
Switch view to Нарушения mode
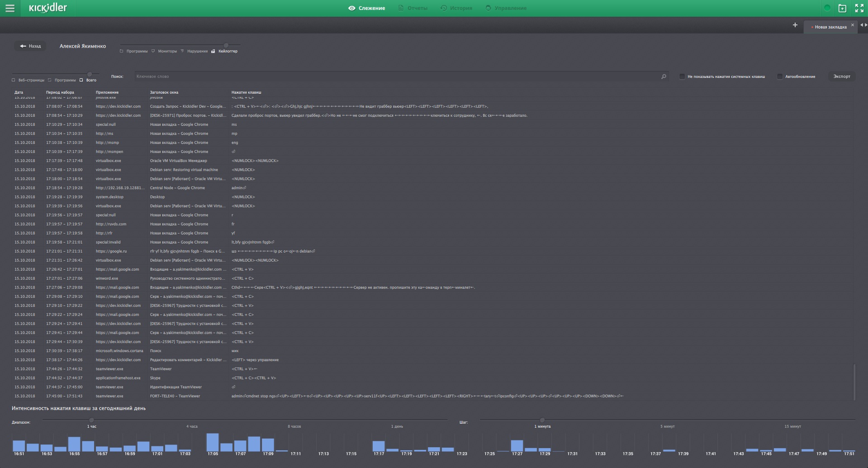(194, 51)
